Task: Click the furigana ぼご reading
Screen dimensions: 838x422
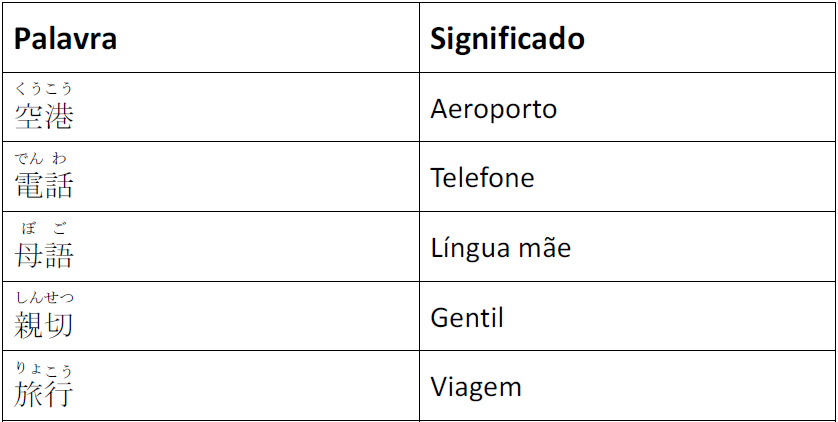Action: (44, 228)
